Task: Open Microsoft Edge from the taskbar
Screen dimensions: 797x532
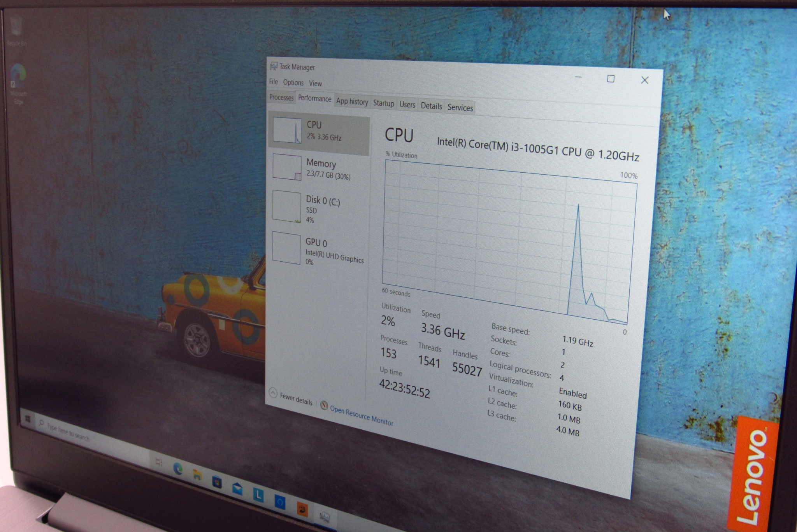Action: click(178, 469)
